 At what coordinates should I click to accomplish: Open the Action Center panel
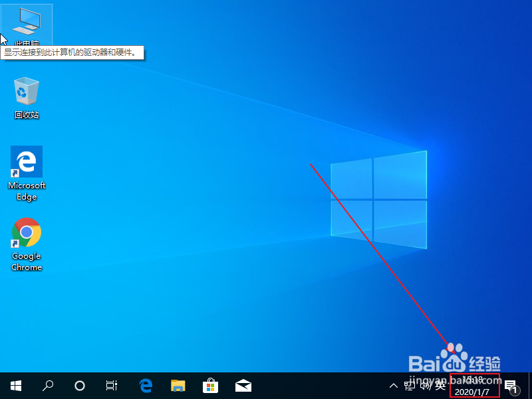click(x=509, y=386)
